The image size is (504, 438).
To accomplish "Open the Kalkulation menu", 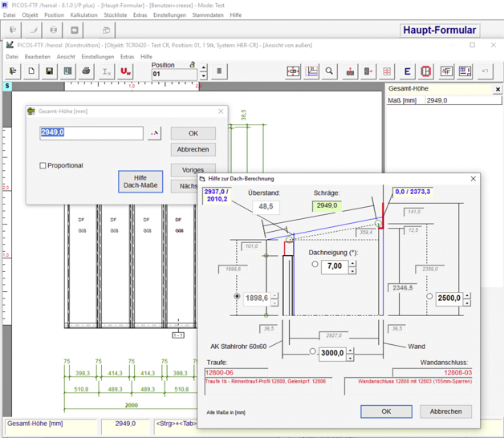I will click(83, 15).
